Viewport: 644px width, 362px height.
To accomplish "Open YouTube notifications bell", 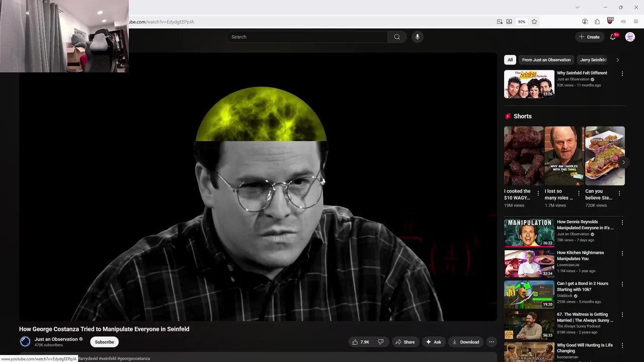I will pos(613,37).
